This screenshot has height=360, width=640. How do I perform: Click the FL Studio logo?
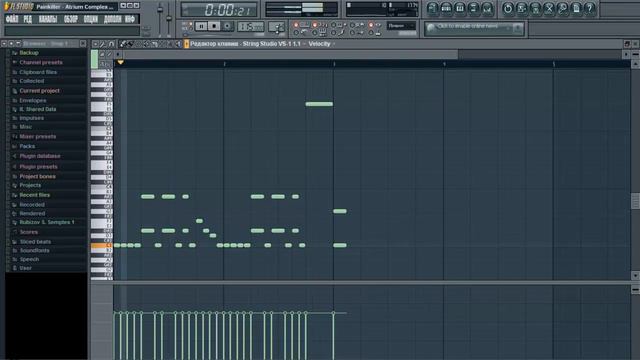coord(18,7)
